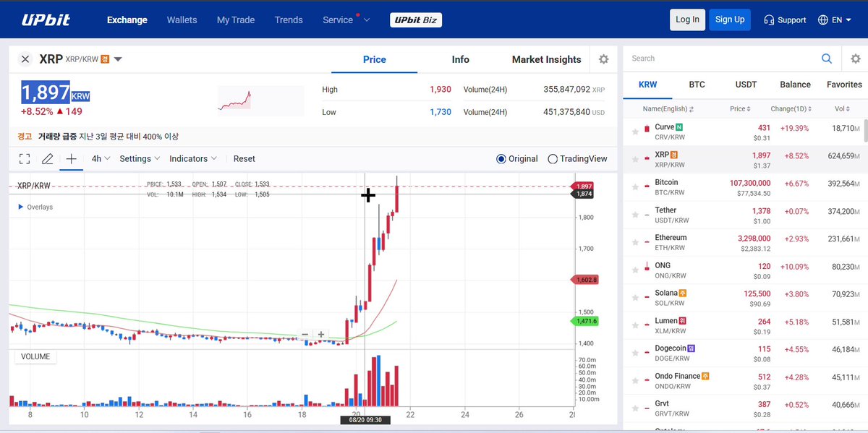Click the magnifier search icon
The image size is (868, 433).
point(827,59)
